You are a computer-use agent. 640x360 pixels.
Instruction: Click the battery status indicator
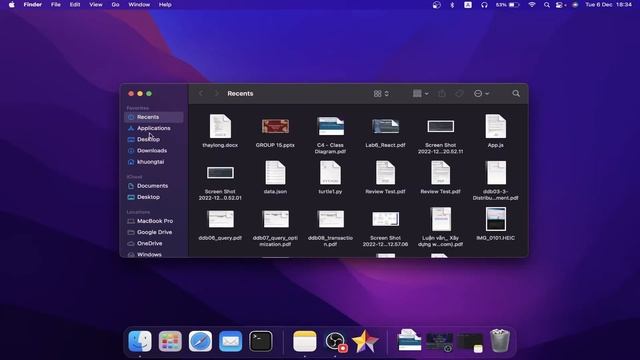(x=507, y=5)
